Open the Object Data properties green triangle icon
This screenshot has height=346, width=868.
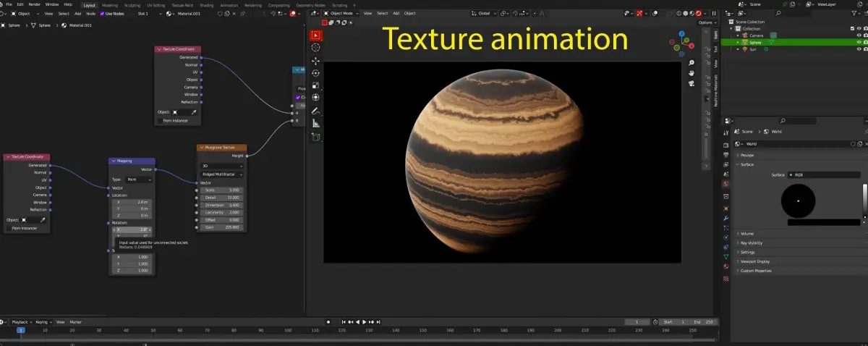pyautogui.click(x=726, y=257)
